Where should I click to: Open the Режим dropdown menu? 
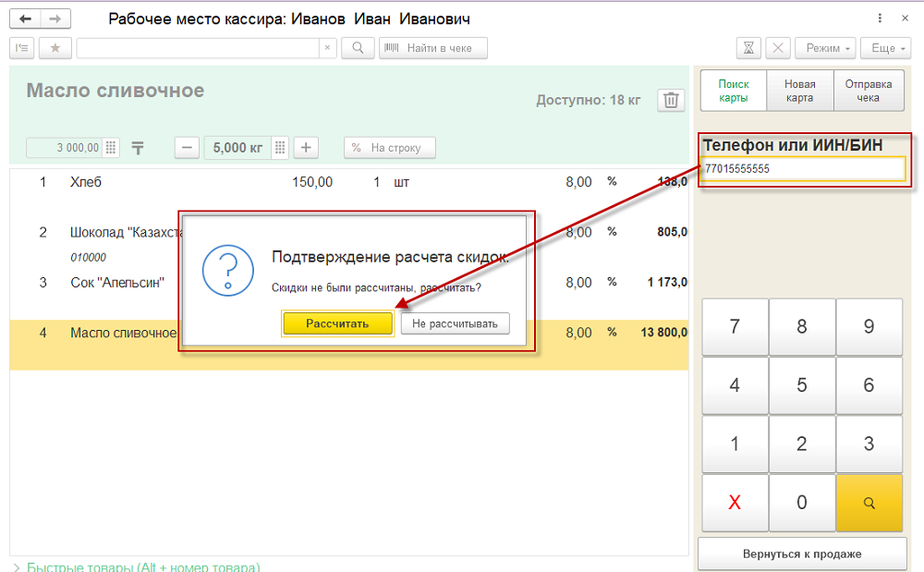[828, 48]
